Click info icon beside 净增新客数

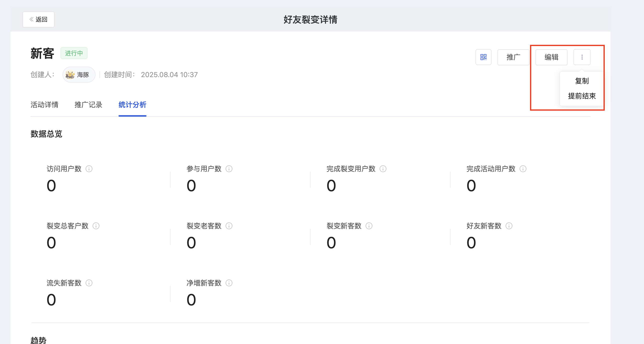click(229, 283)
